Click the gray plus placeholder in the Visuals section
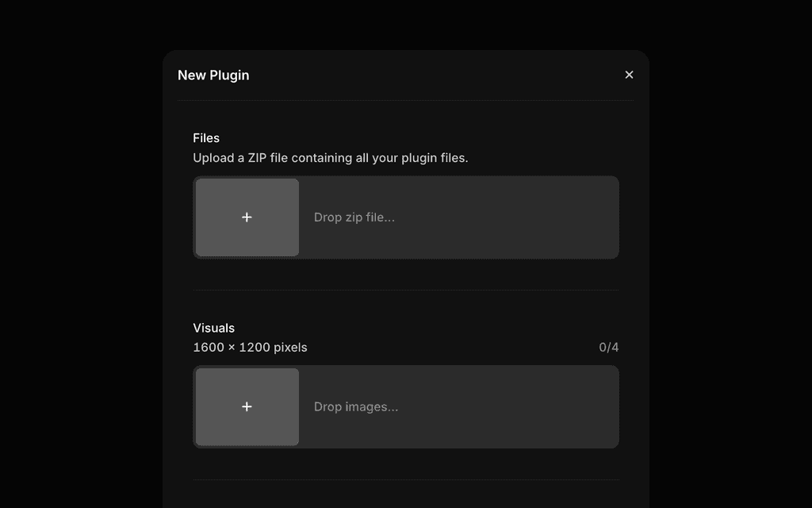 point(247,406)
